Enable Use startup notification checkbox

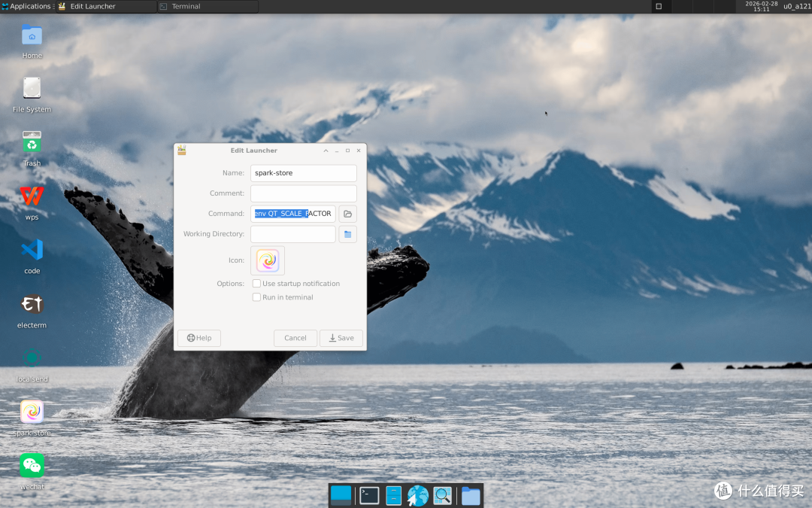tap(256, 284)
